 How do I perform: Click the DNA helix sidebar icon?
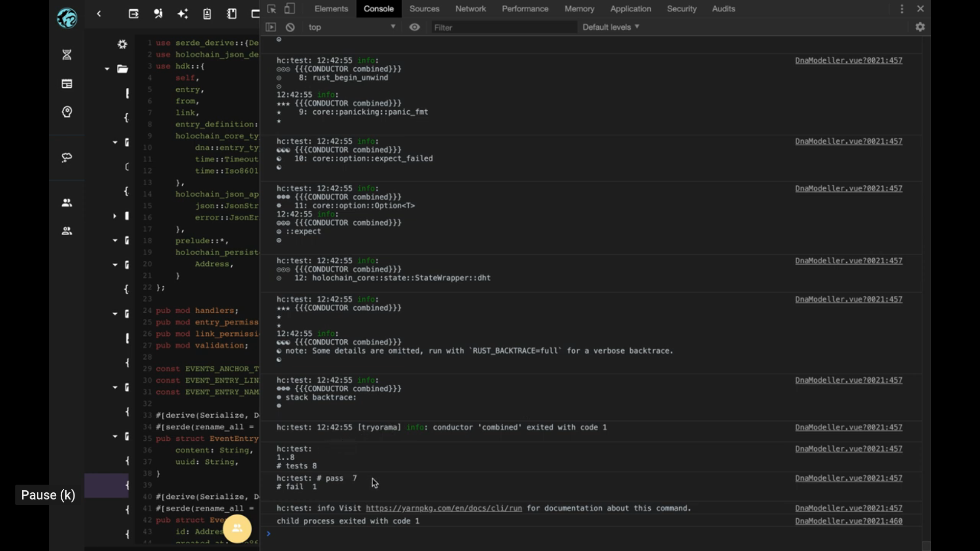[67, 55]
